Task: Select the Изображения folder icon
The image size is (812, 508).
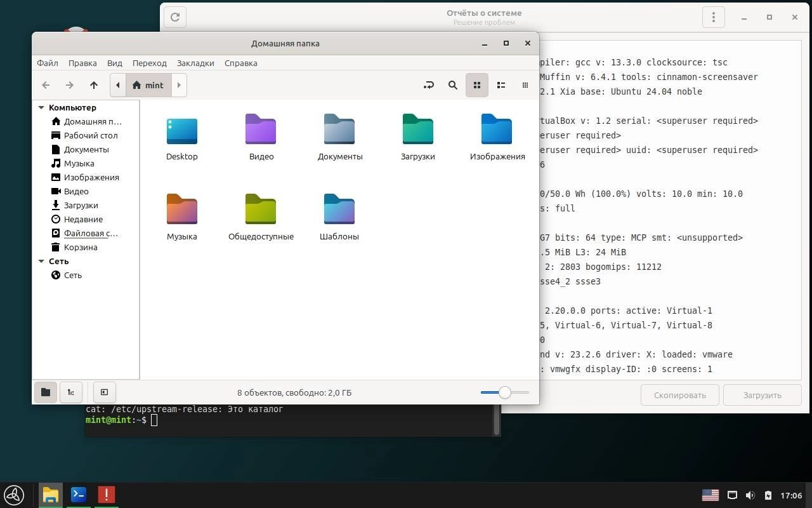Action: click(497, 129)
